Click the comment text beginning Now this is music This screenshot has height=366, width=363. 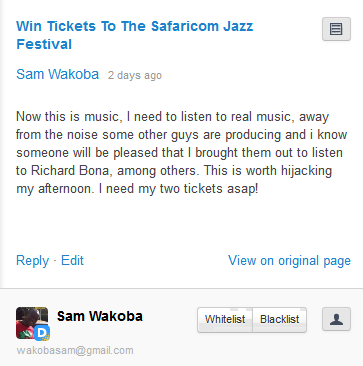point(182,153)
